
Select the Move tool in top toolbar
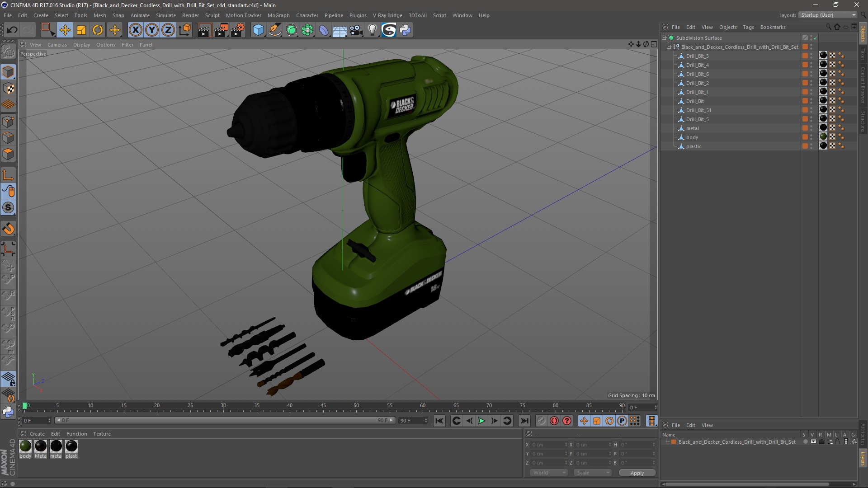[65, 30]
